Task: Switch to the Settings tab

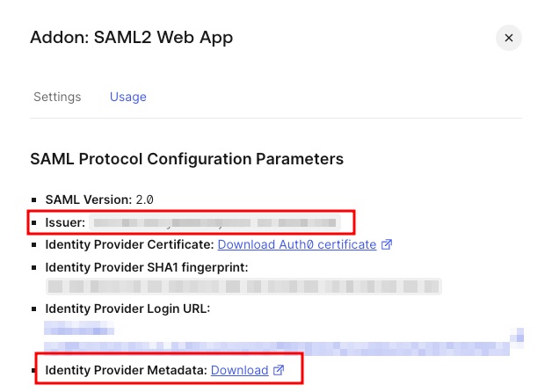Action: click(57, 97)
